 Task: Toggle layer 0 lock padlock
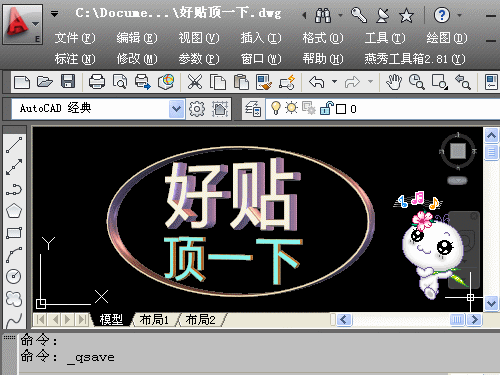(327, 108)
